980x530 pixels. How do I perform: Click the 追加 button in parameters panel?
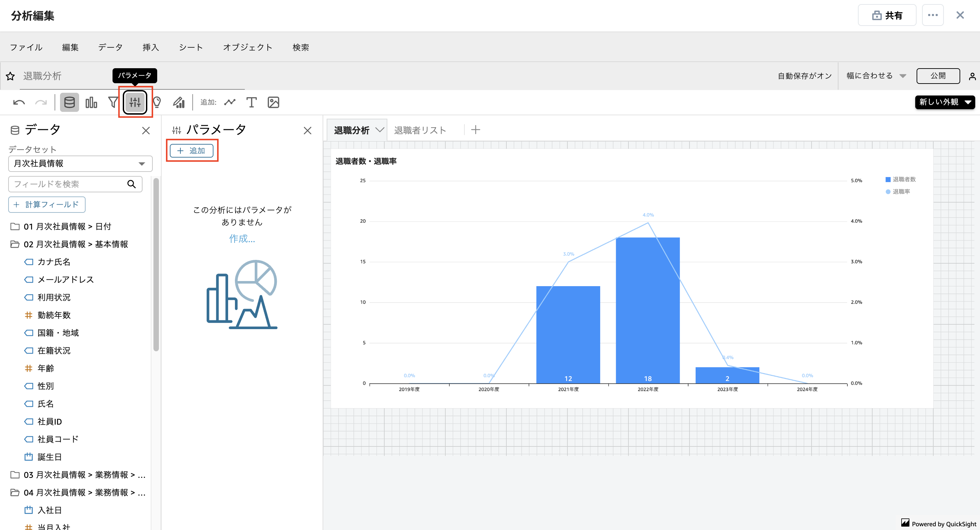pos(191,151)
